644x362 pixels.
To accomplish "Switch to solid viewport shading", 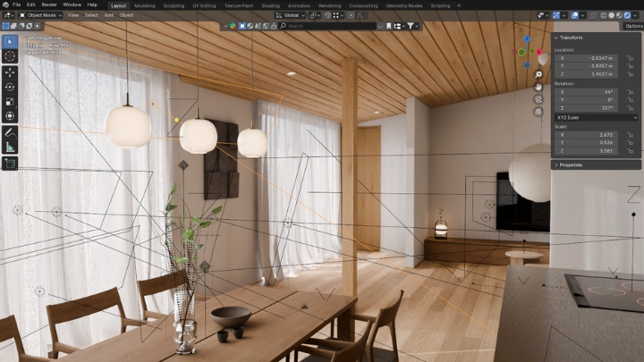I will coord(612,15).
